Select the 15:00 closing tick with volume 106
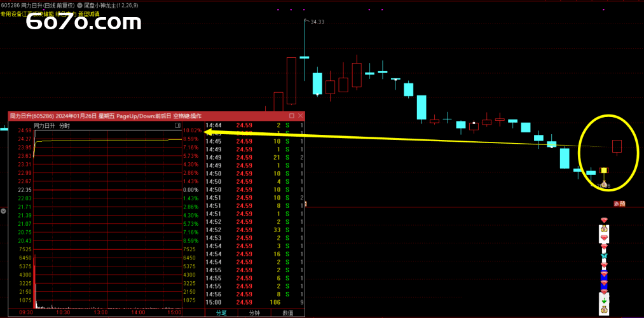The height and width of the screenshot is (318, 644). [255, 303]
